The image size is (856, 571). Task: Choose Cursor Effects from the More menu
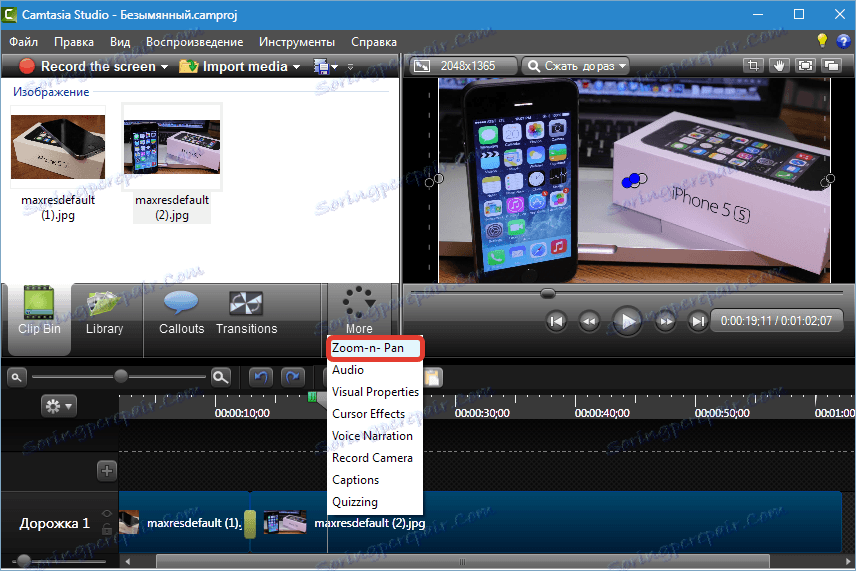(x=374, y=414)
